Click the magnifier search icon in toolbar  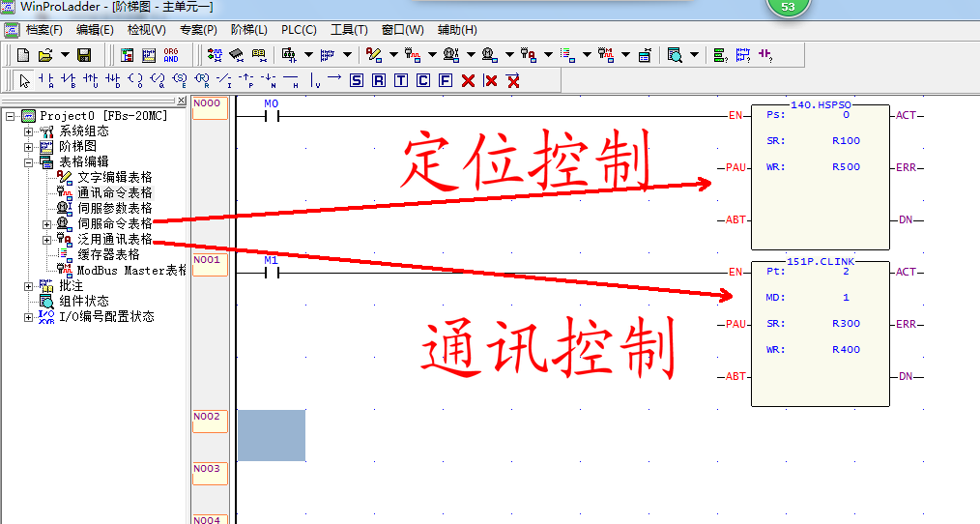(674, 55)
